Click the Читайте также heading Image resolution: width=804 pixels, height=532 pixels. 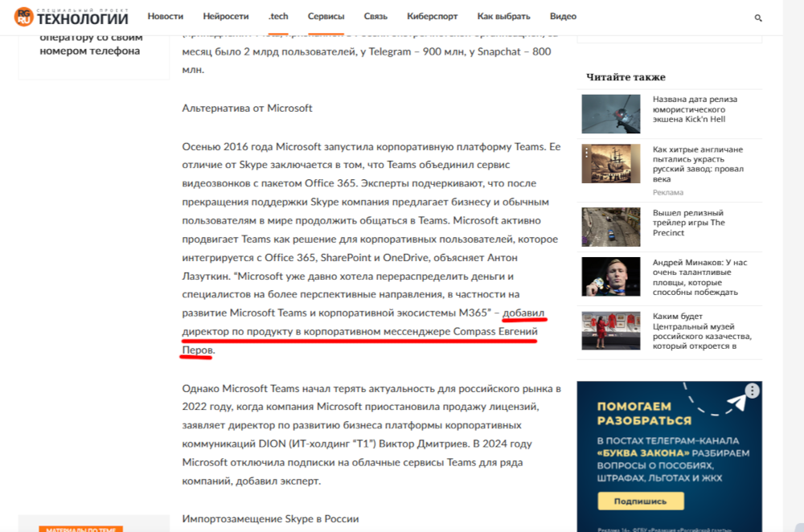tap(626, 77)
